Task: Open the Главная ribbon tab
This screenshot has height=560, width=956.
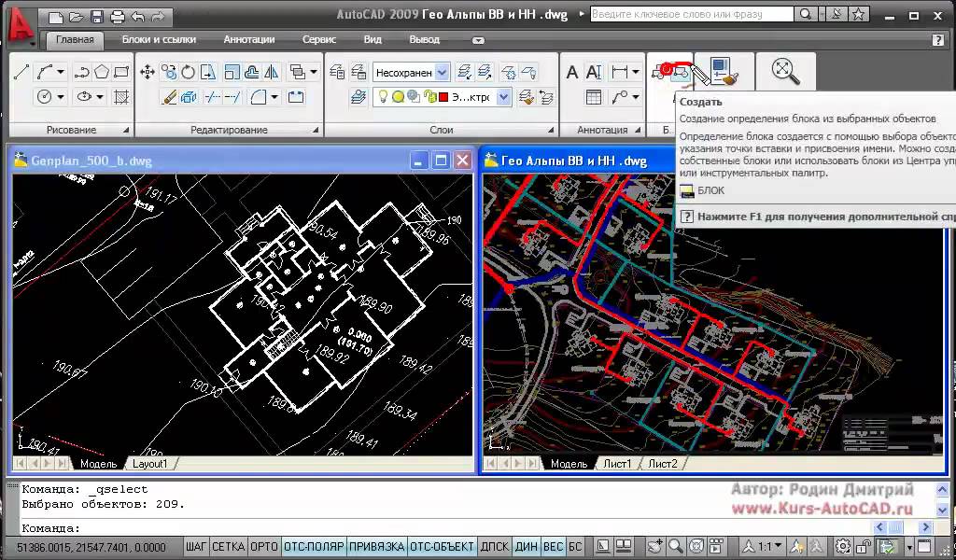Action: click(75, 39)
